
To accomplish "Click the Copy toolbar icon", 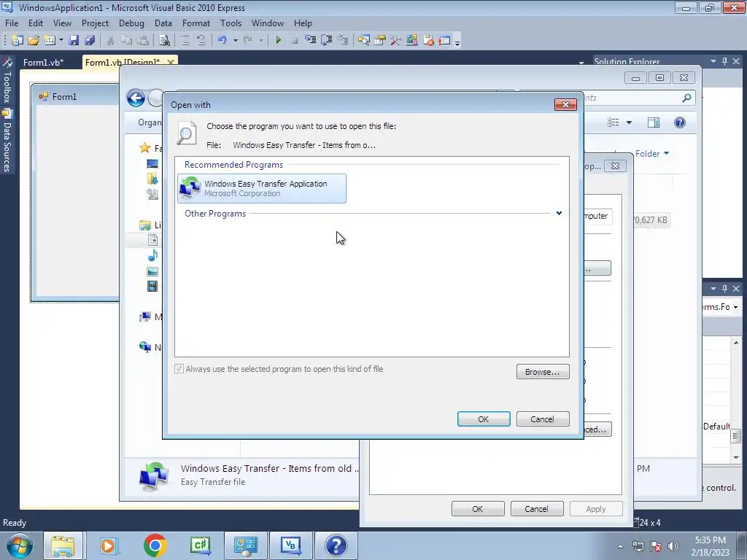I will (x=126, y=41).
